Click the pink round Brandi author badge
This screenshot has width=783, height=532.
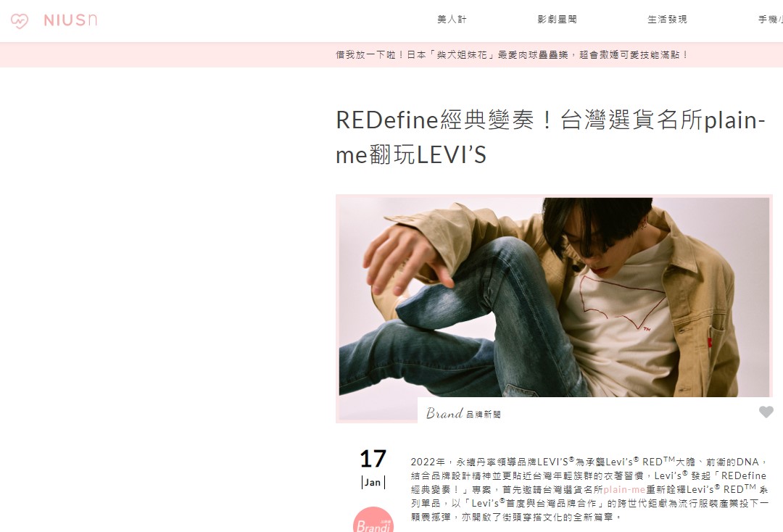click(373, 520)
